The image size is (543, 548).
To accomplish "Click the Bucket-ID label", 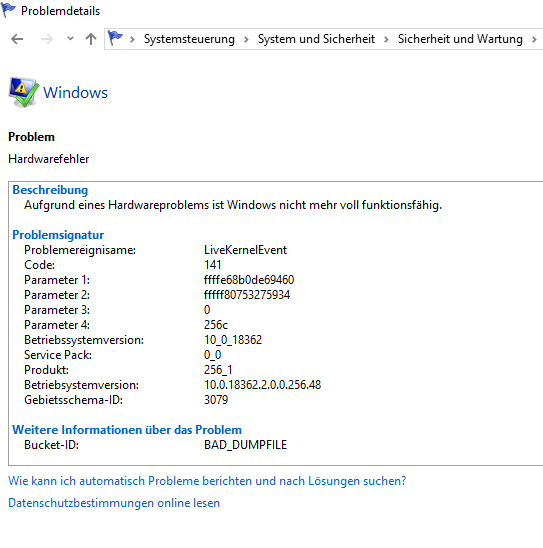I will pyautogui.click(x=51, y=445).
